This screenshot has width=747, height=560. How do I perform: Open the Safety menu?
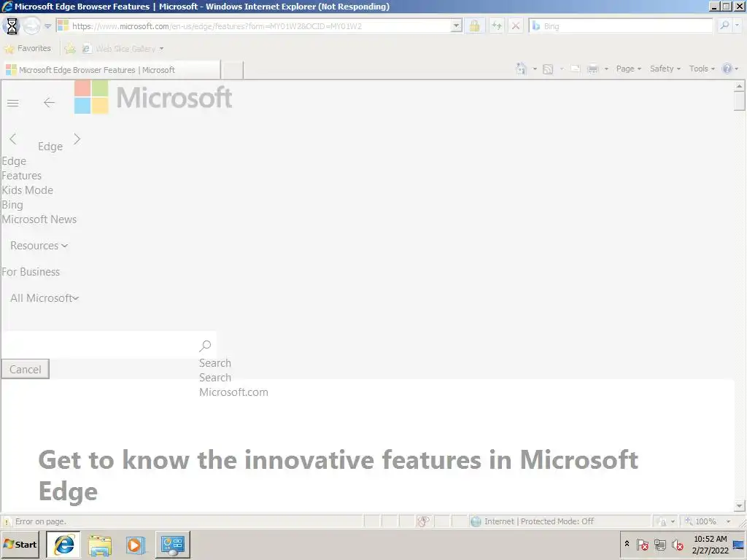coord(665,69)
